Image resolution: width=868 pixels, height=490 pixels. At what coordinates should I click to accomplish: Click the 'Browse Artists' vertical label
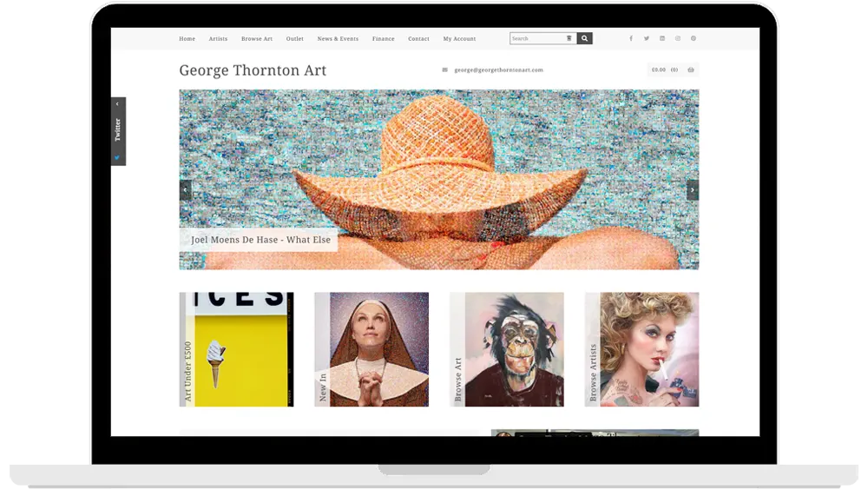(593, 373)
